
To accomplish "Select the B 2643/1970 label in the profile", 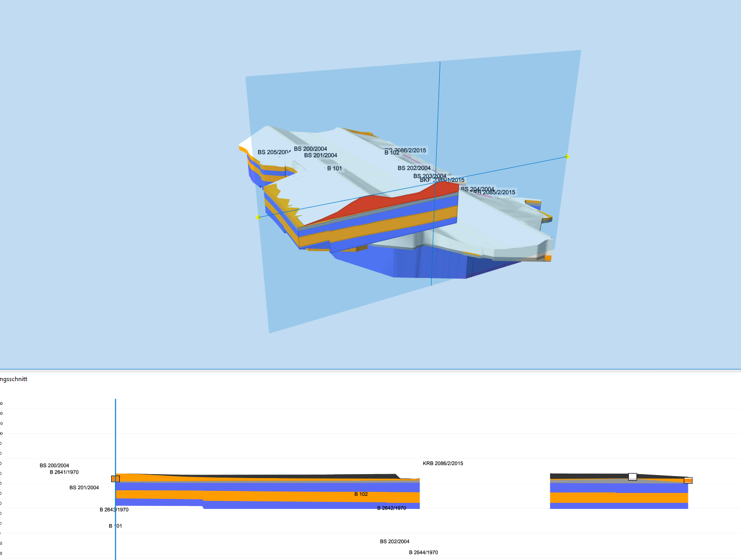I will point(114,509).
